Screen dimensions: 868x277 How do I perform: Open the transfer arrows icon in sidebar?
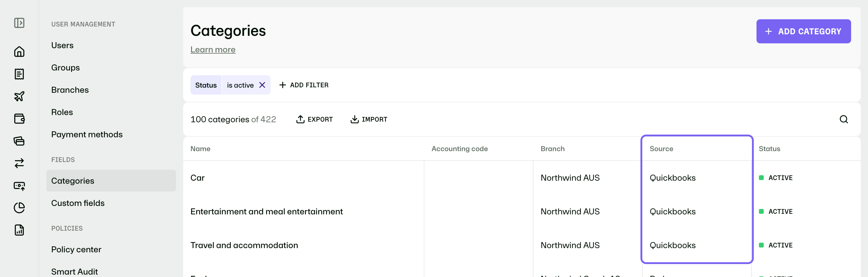tap(19, 163)
